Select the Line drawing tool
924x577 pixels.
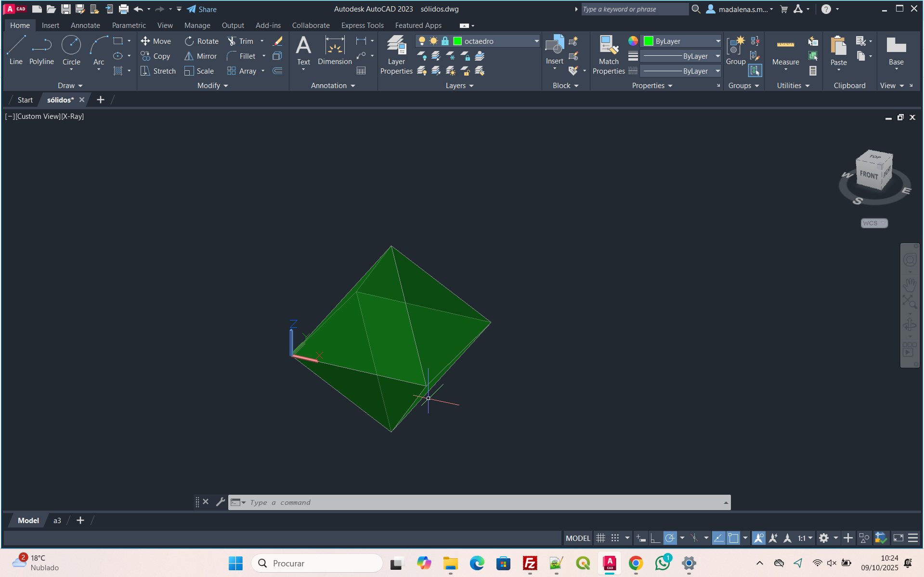pos(16,50)
